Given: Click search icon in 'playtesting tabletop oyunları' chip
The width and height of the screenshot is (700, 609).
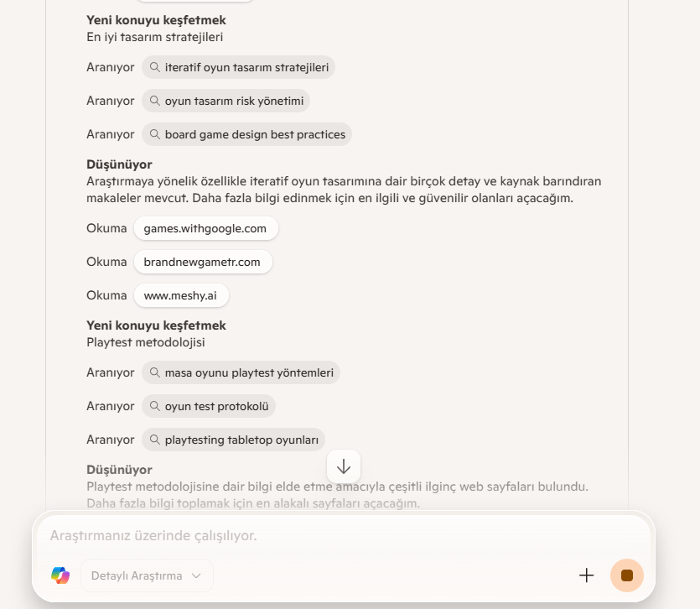Looking at the screenshot, I should coord(154,440).
